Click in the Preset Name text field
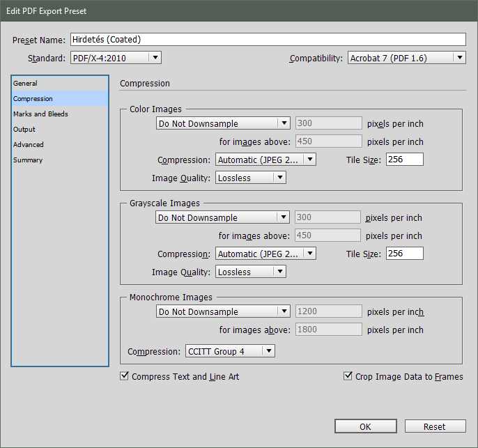 (268, 40)
